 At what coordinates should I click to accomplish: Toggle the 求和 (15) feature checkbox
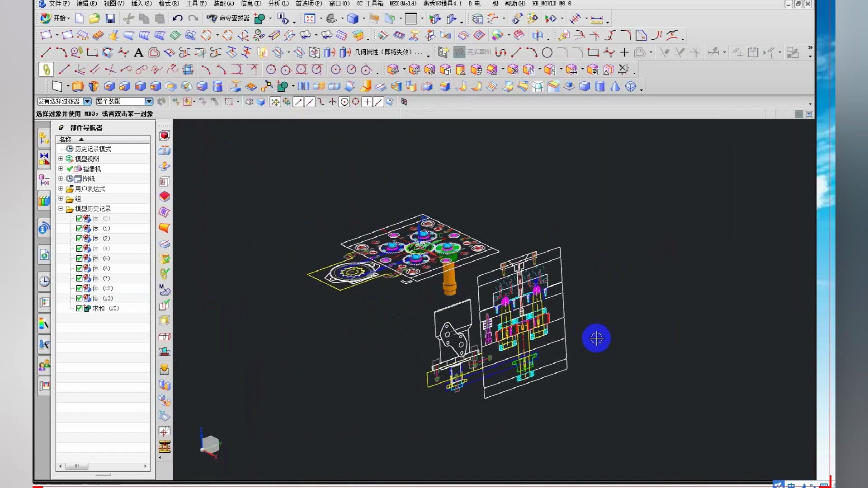point(79,308)
